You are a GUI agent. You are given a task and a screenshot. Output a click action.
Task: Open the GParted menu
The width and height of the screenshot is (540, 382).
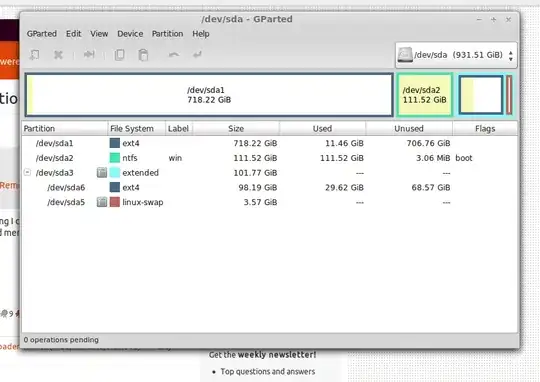(42, 34)
